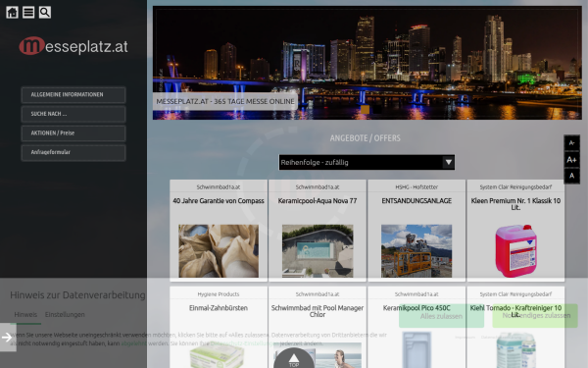Open SUCHE NACH ... menu item

click(73, 114)
